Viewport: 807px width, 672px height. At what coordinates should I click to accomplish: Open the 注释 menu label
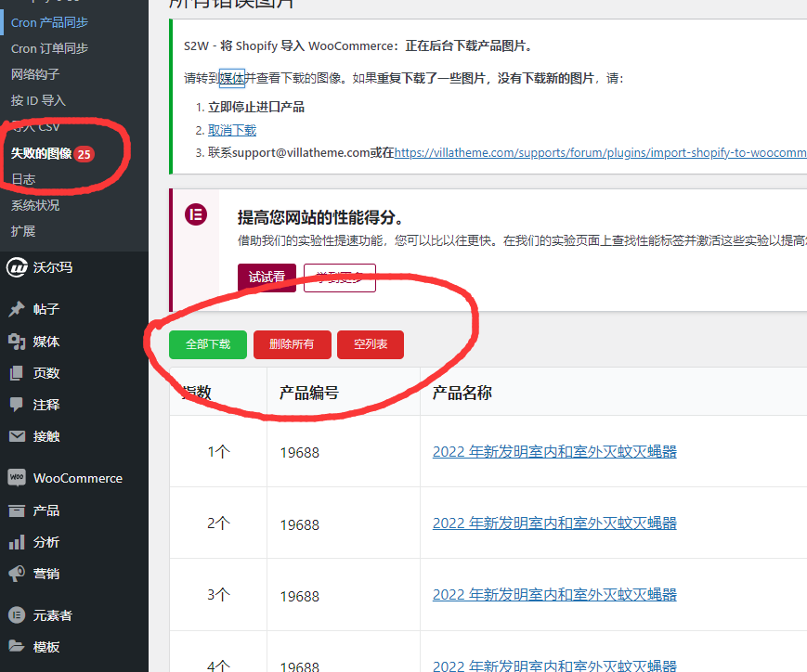(46, 405)
